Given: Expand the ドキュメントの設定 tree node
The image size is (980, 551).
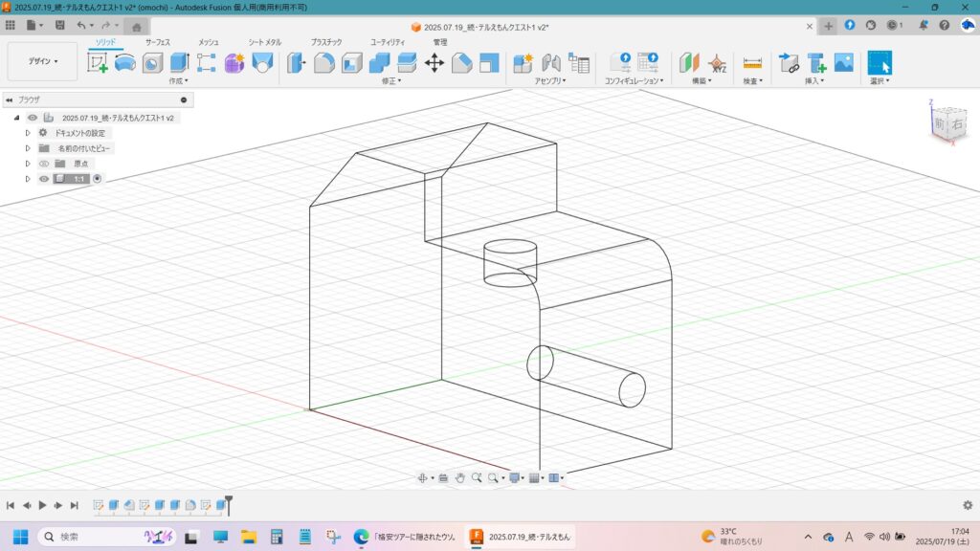Looking at the screenshot, I should click(x=28, y=133).
